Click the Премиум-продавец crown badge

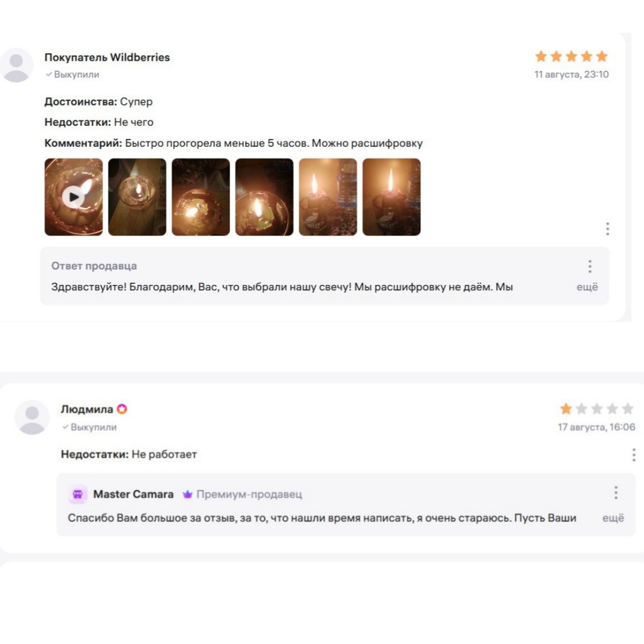point(187,494)
